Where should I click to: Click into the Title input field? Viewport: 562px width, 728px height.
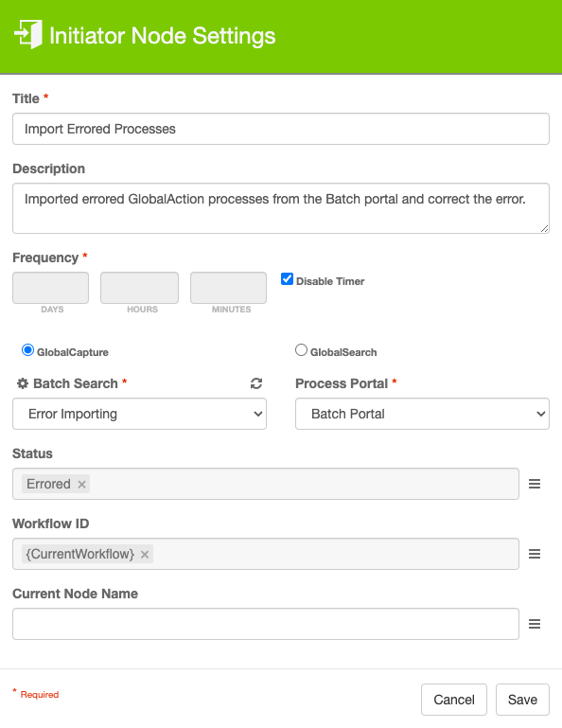point(281,129)
